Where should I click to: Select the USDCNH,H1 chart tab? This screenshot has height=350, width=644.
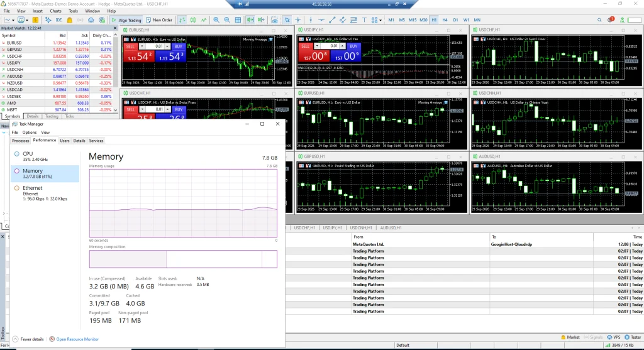pyautogui.click(x=361, y=227)
